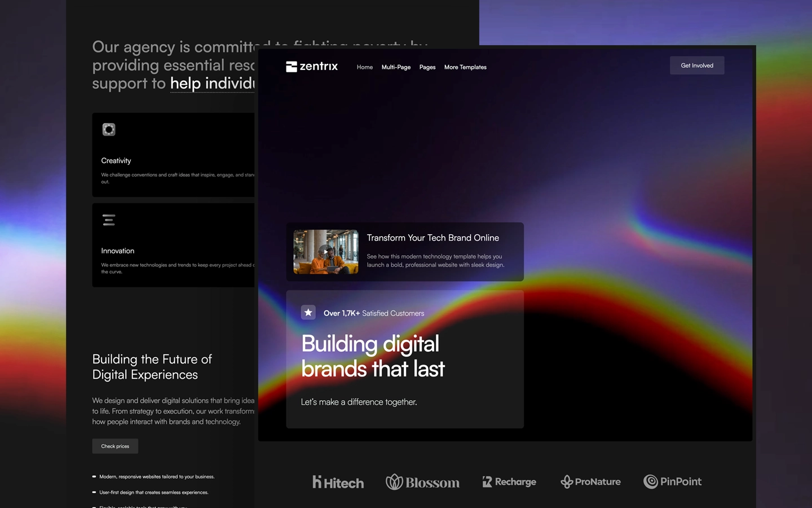Click the zentrix logo
812x508 pixels.
312,67
